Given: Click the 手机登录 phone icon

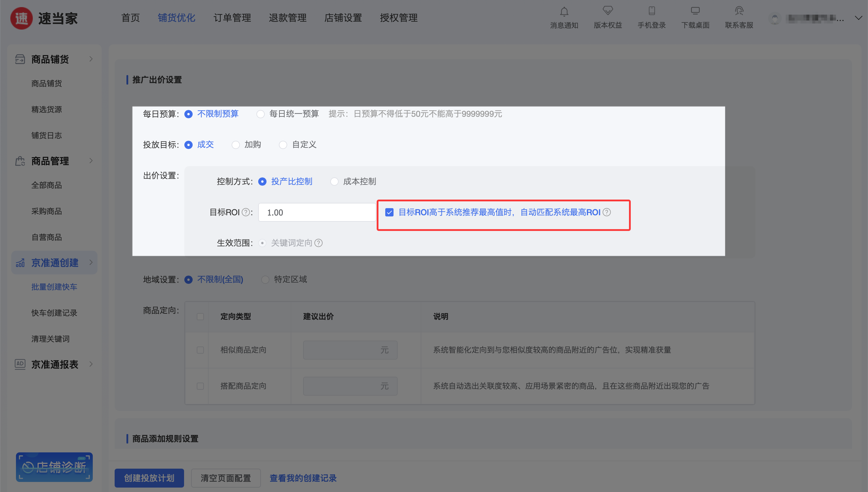Looking at the screenshot, I should click(x=651, y=11).
